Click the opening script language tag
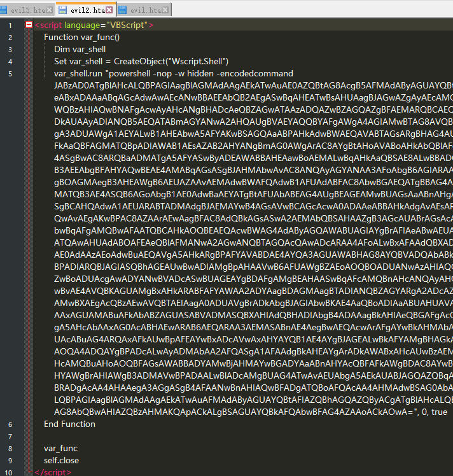The width and height of the screenshot is (453, 476). coord(94,25)
